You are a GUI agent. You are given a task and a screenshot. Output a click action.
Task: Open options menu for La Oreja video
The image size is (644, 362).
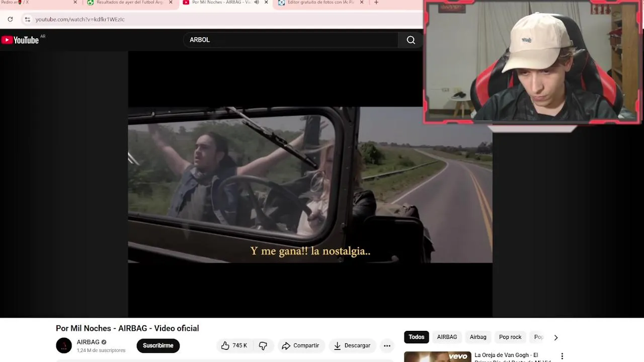(562, 356)
